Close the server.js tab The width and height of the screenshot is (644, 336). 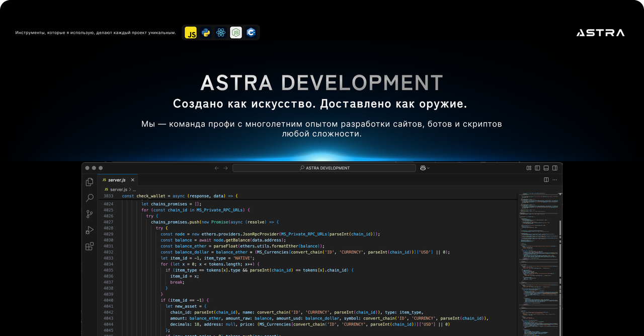point(133,180)
